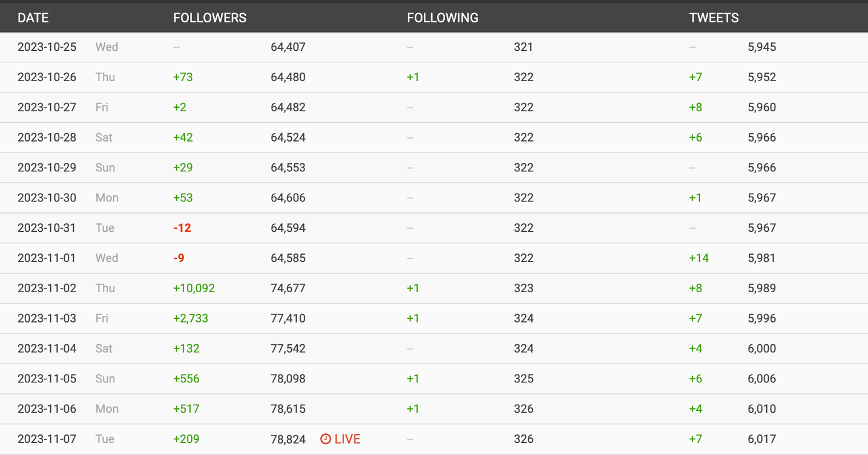Select the +10,092 followers gain value
This screenshot has width=868, height=455.
[x=194, y=288]
